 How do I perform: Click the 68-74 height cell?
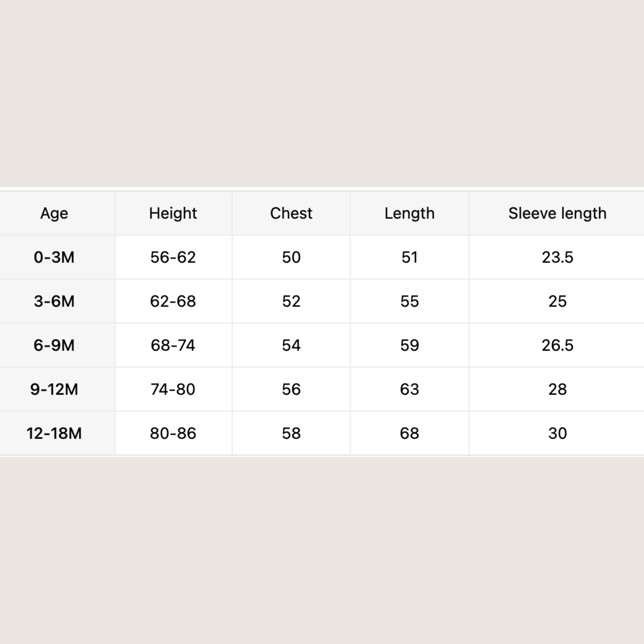[173, 345]
